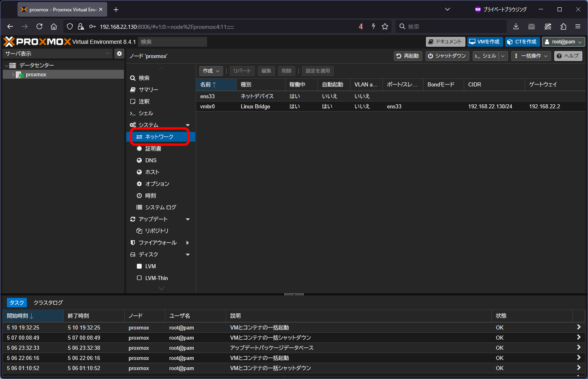This screenshot has height=379, width=588.
Task: Collapse the ディスク section arrow
Action: 188,254
